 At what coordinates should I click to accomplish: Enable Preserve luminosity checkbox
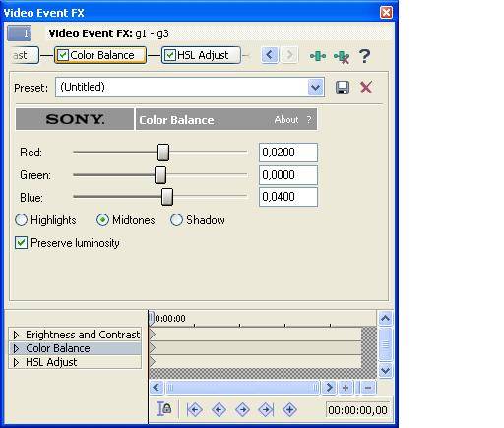[21, 243]
